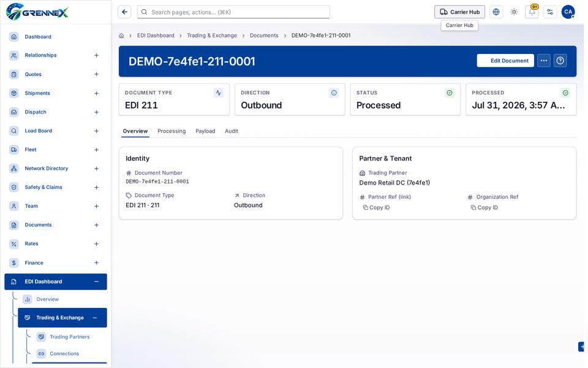
Task: Open the language globe icon
Action: coord(496,12)
